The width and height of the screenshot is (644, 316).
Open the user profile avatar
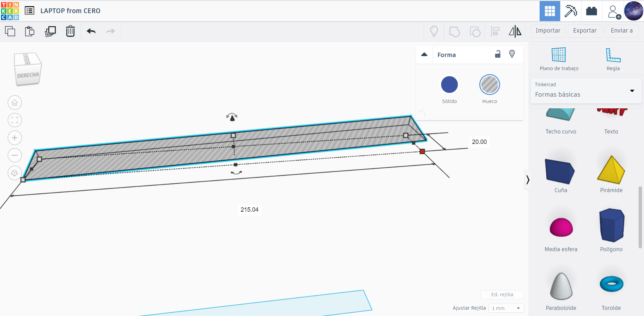tap(634, 11)
